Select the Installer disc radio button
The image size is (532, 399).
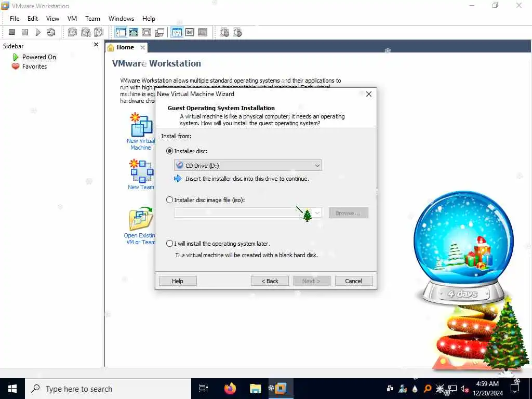pos(170,151)
